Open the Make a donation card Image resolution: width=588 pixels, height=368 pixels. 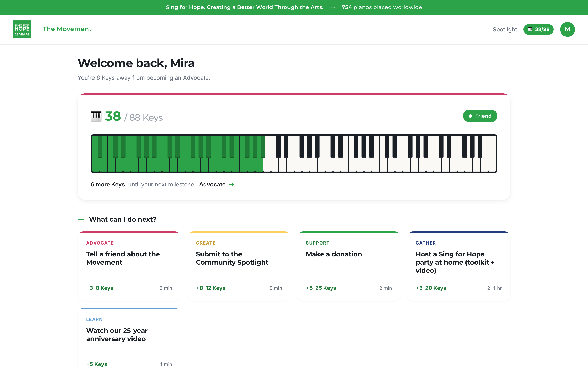click(x=349, y=266)
